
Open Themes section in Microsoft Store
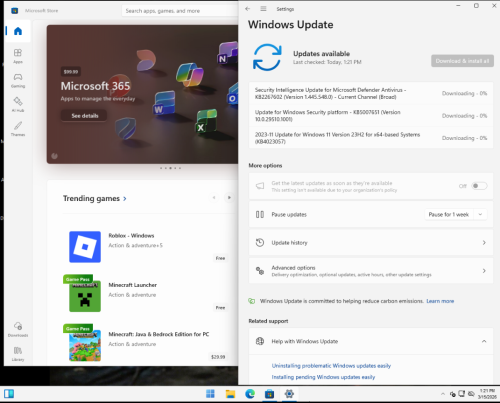click(x=18, y=129)
